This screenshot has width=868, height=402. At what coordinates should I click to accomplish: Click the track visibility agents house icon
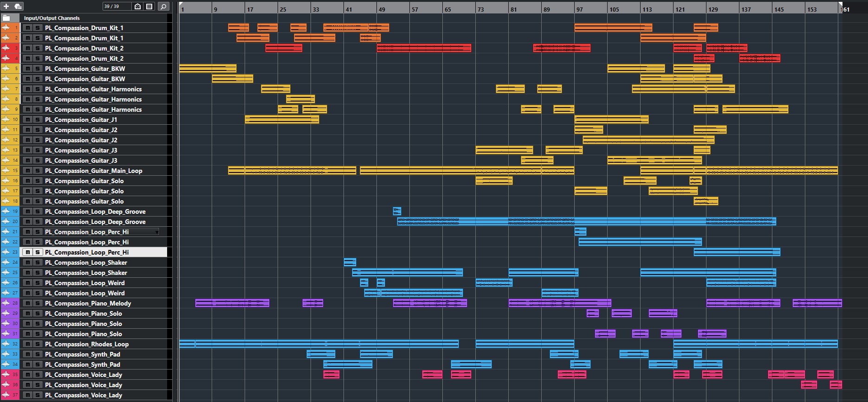click(x=138, y=6)
